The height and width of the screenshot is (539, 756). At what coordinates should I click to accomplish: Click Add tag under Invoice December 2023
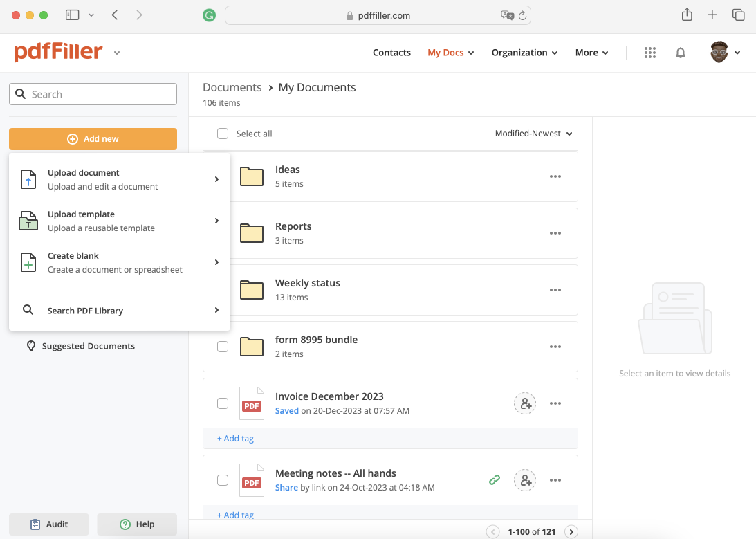[235, 439]
